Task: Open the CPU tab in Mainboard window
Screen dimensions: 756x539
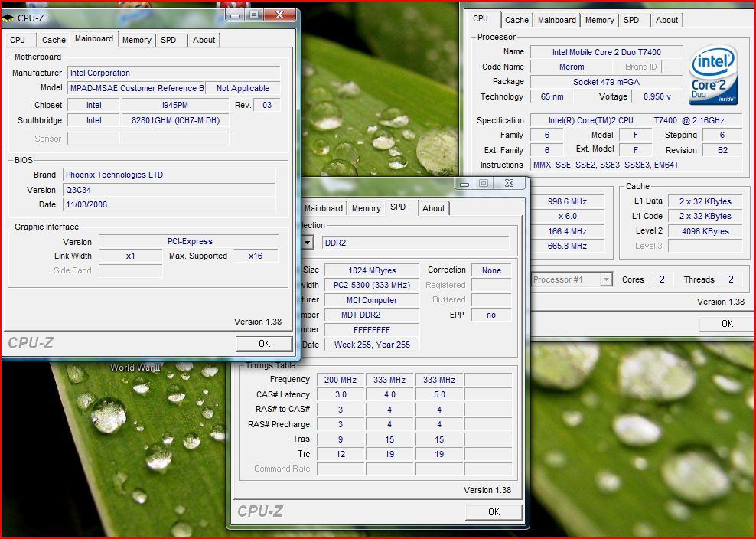Action: pyautogui.click(x=18, y=40)
